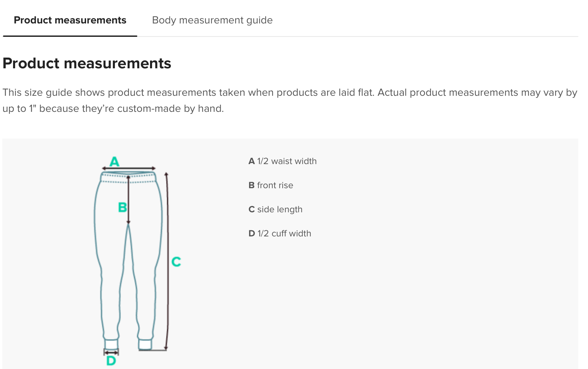Click the Product measurements heading
This screenshot has width=588, height=369.
point(87,63)
